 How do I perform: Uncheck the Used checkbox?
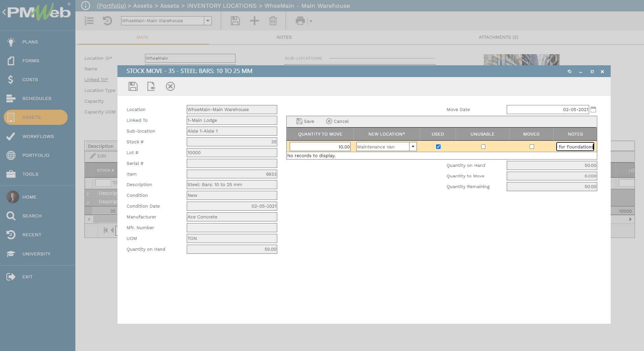click(x=438, y=147)
